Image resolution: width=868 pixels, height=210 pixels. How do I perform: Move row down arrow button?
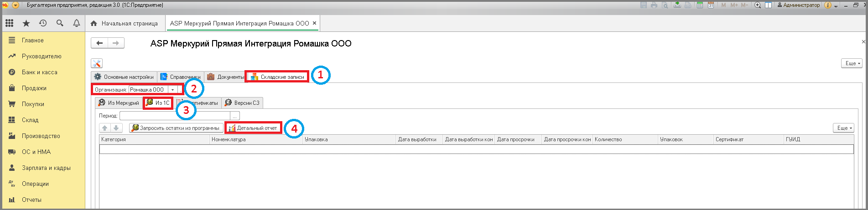pos(116,128)
